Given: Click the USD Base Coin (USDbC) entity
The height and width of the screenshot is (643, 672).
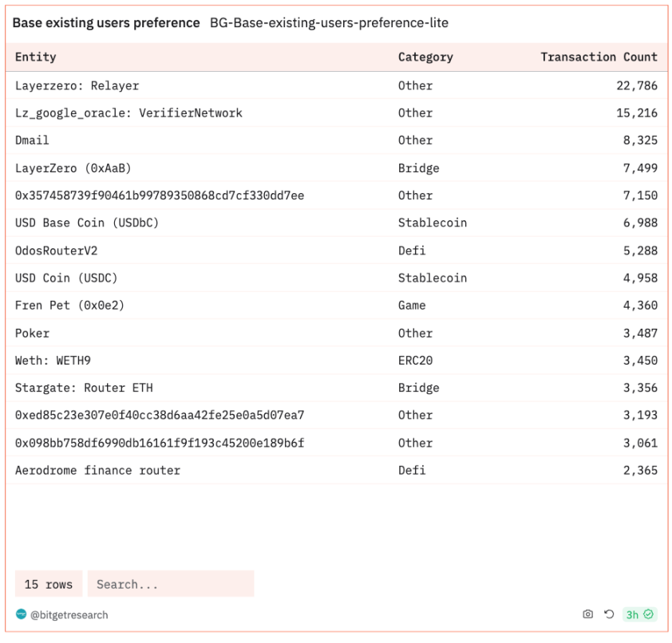Looking at the screenshot, I should point(87,223).
